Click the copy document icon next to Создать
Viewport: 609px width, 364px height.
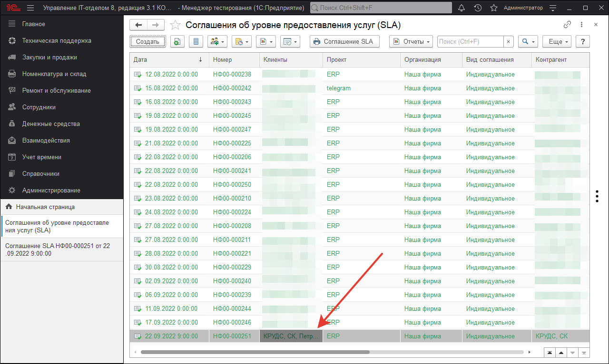pyautogui.click(x=177, y=42)
